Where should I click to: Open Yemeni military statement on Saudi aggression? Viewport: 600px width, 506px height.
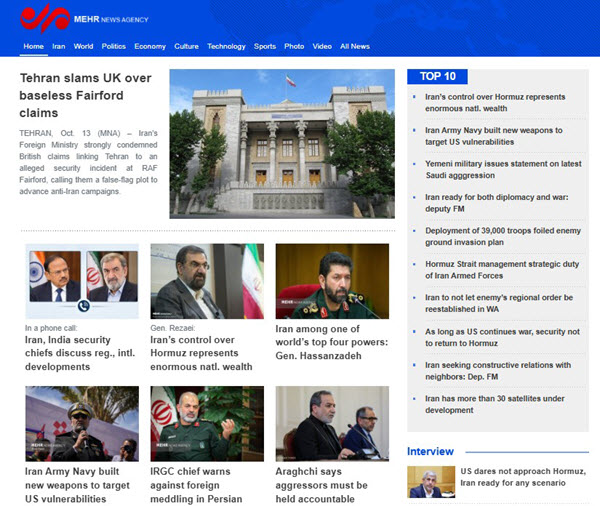pos(503,169)
